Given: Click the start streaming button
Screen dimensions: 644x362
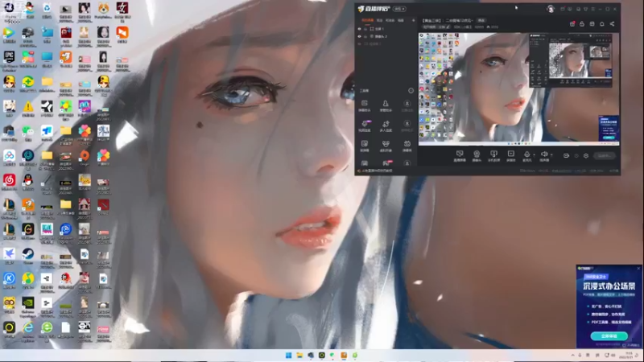Looking at the screenshot, I should coord(605,156).
